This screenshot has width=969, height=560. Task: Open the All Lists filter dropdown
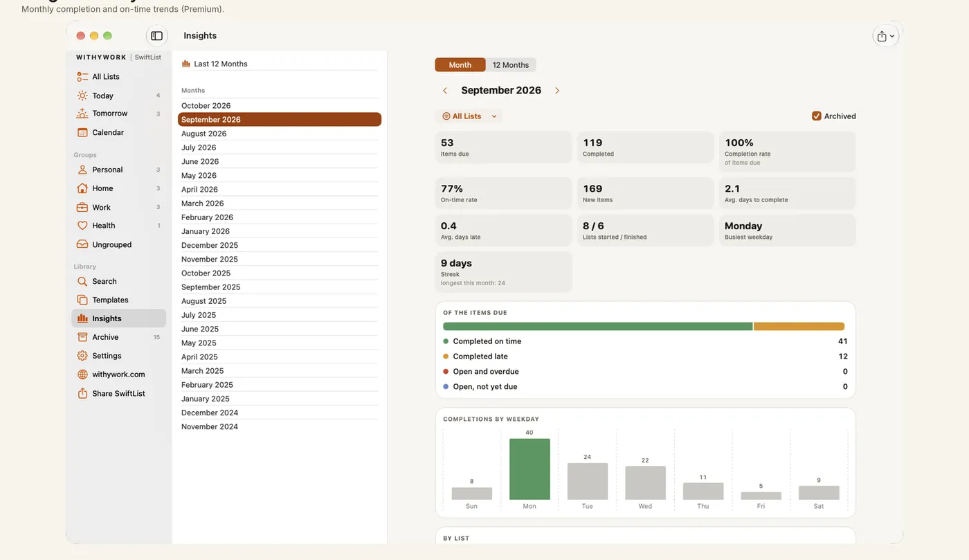point(469,116)
